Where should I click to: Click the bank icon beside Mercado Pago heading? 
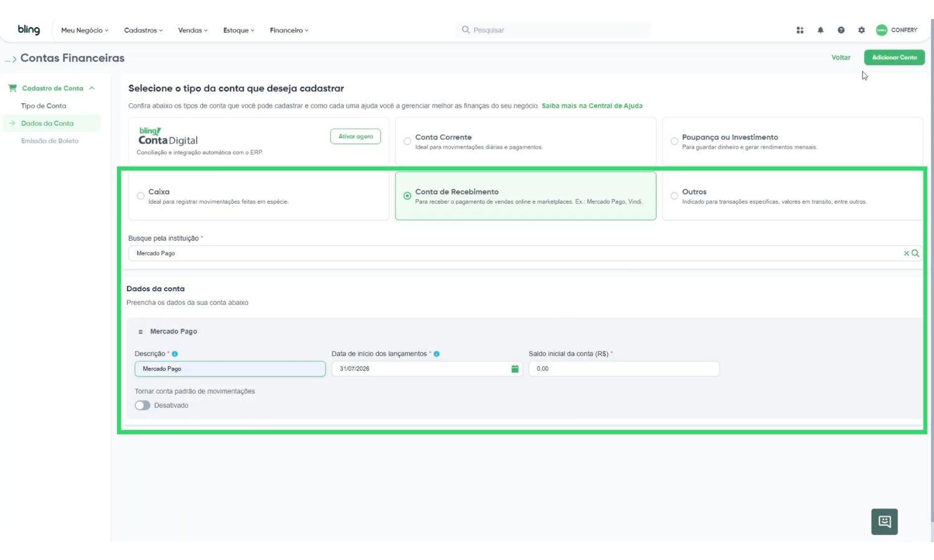141,332
